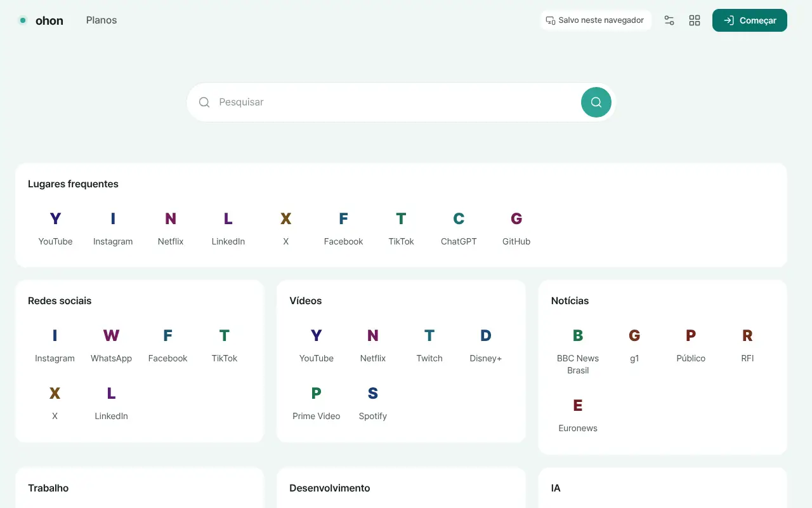Viewport: 812px width, 508px height.
Task: Open GitHub shortcut
Action: 516,229
